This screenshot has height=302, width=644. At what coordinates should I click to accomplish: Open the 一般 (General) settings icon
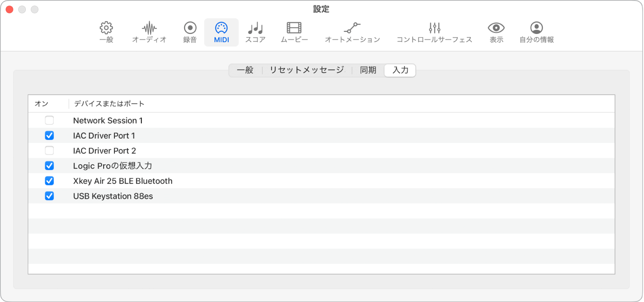[105, 32]
